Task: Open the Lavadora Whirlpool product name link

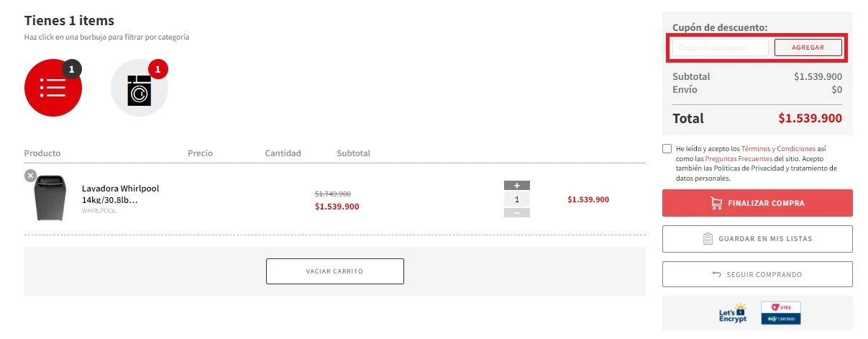Action: click(120, 194)
